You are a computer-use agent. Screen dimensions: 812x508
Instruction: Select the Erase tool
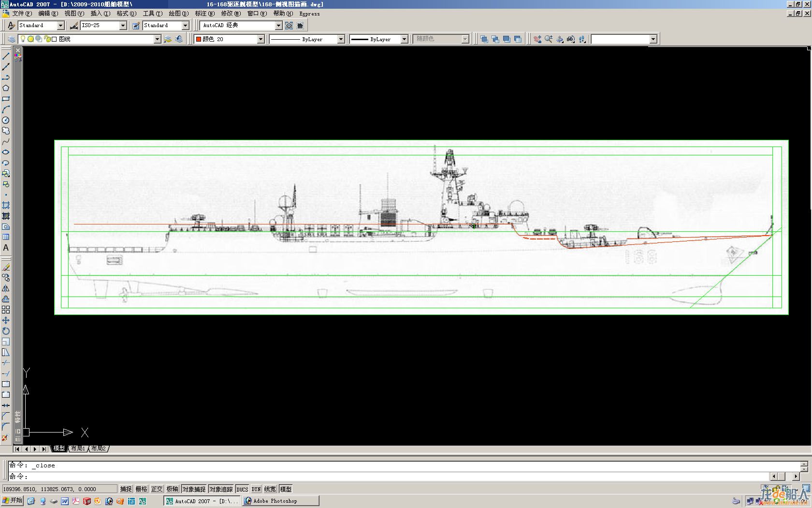click(x=6, y=267)
